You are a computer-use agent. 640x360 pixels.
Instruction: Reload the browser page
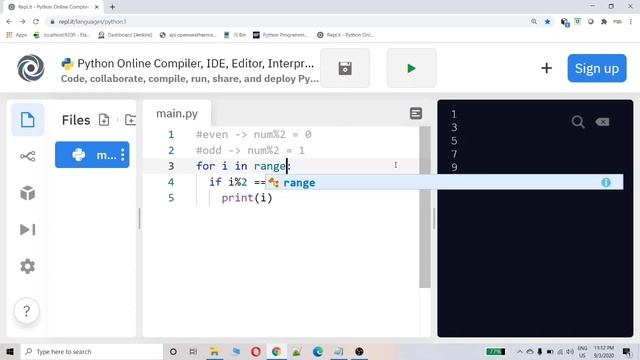coord(36,22)
